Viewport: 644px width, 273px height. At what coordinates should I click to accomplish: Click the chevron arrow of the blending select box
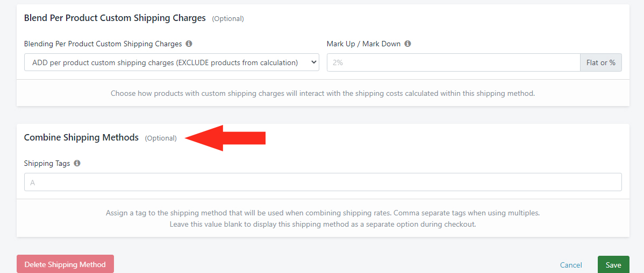pyautogui.click(x=312, y=62)
